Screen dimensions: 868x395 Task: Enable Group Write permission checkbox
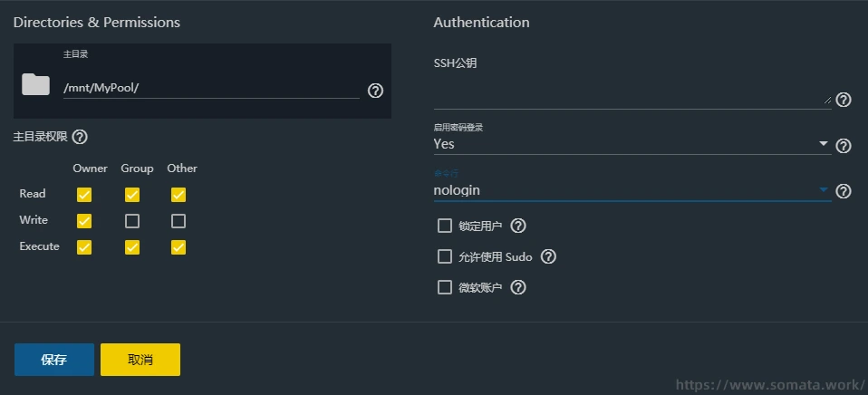[x=132, y=220]
